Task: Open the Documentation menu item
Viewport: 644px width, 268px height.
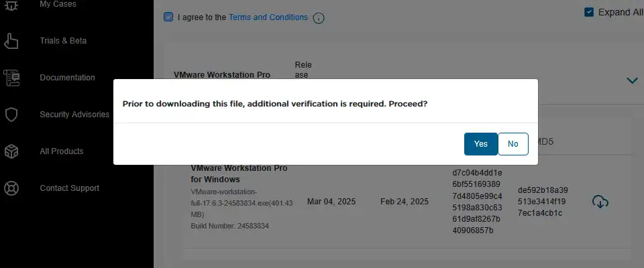Action: (67, 78)
